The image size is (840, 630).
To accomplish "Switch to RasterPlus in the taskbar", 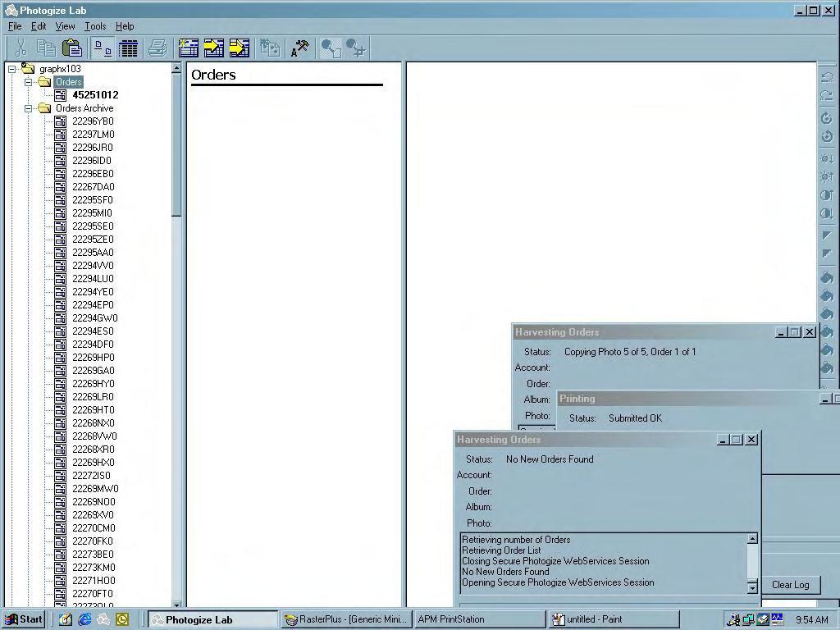I will [x=347, y=620].
